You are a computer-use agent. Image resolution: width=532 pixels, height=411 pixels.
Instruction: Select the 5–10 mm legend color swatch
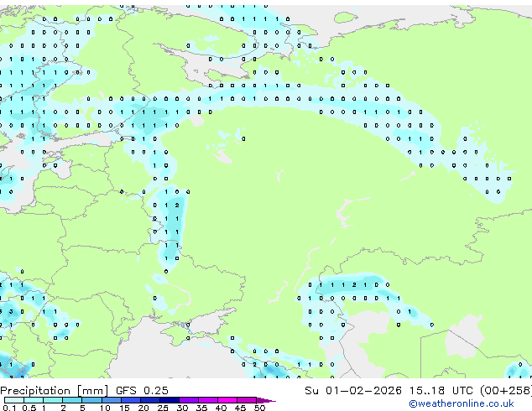(91, 400)
